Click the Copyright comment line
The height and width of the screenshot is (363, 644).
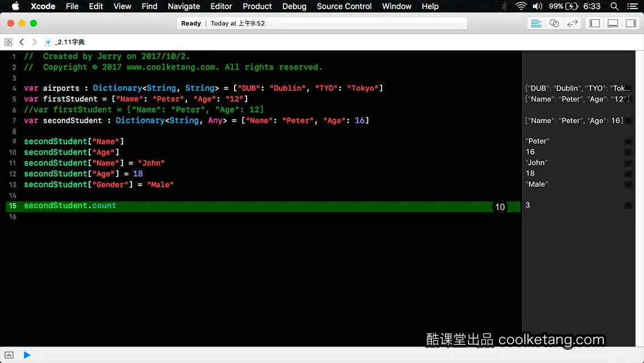pos(173,67)
